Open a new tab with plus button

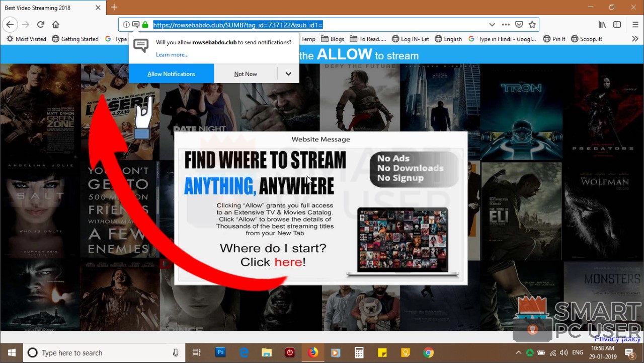[114, 7]
